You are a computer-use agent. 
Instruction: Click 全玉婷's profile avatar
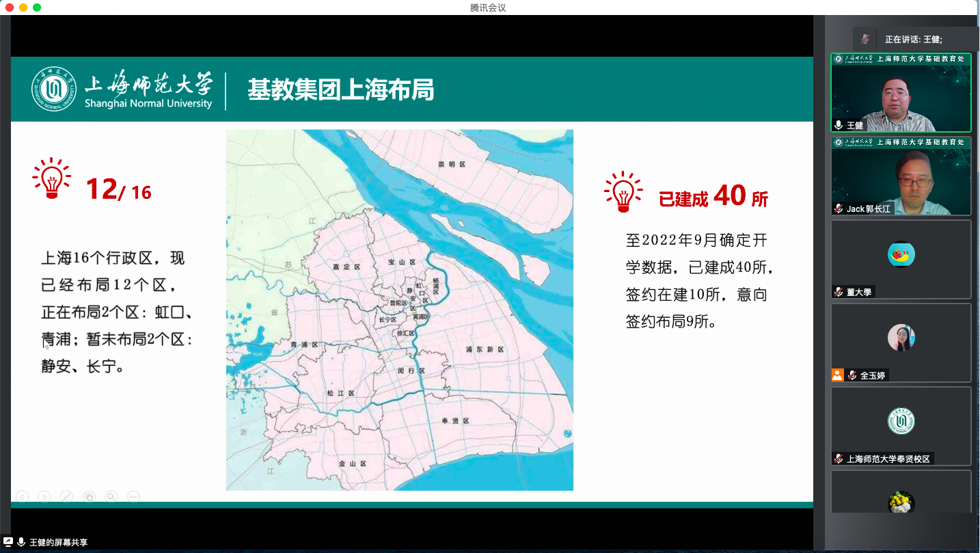[901, 338]
